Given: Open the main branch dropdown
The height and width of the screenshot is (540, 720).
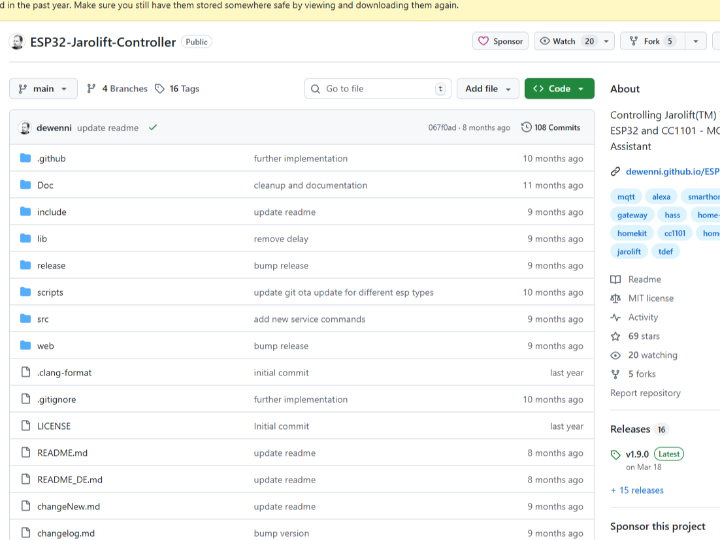Looking at the screenshot, I should tap(43, 89).
